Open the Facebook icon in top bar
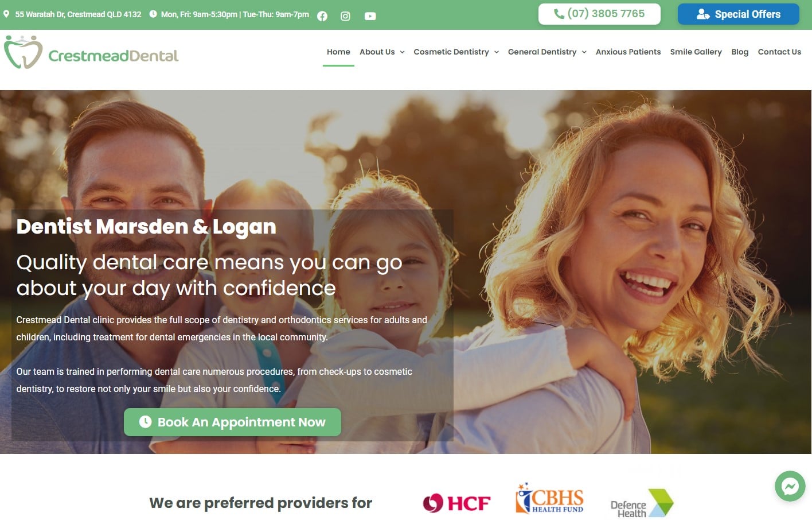812x520 pixels. click(x=322, y=16)
